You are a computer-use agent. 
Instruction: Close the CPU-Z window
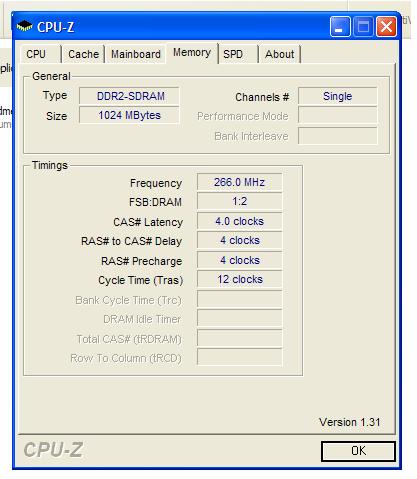tap(386, 26)
